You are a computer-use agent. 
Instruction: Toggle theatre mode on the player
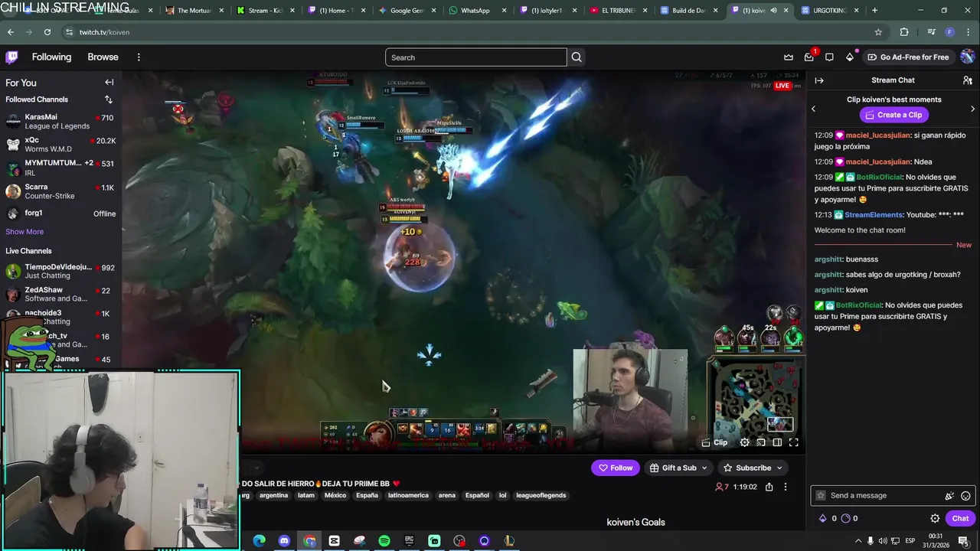pos(777,442)
